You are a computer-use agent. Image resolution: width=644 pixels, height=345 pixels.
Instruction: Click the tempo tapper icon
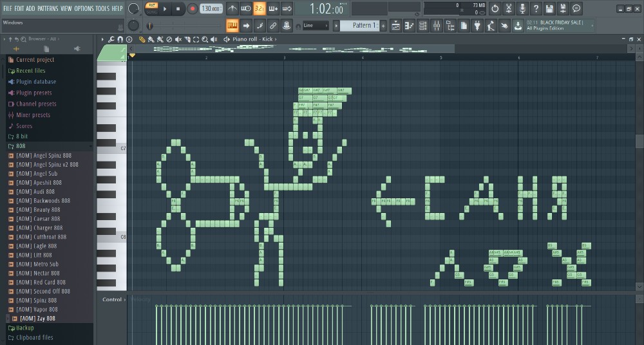(x=490, y=26)
